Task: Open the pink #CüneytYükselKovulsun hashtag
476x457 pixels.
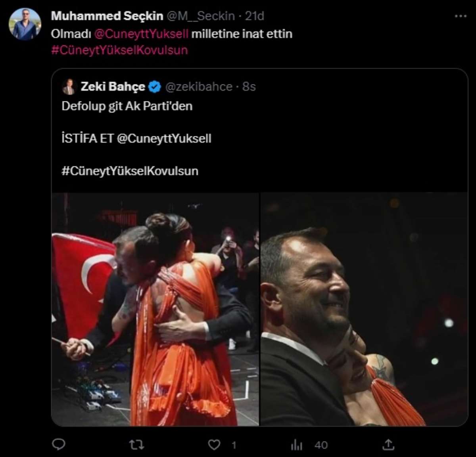Action: tap(119, 50)
